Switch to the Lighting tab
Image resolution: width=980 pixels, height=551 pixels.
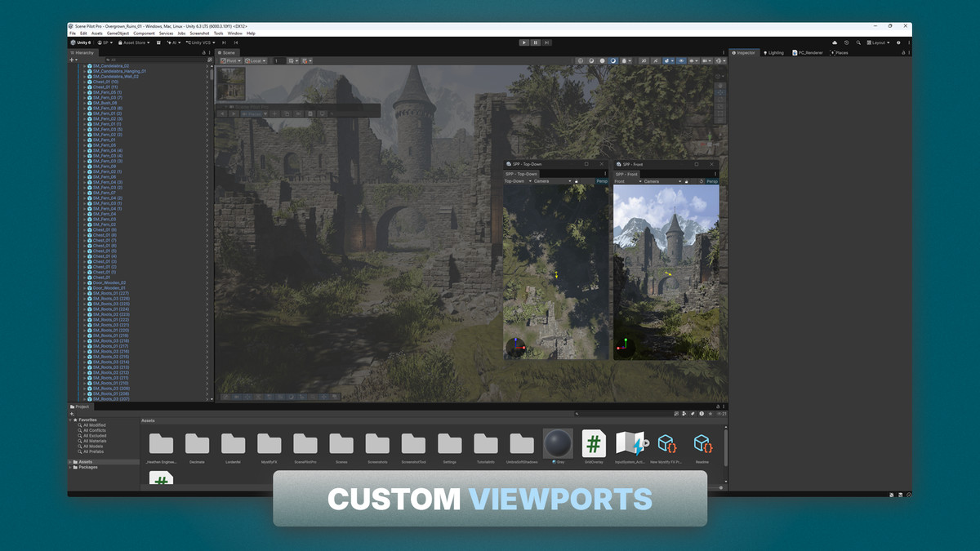[774, 52]
